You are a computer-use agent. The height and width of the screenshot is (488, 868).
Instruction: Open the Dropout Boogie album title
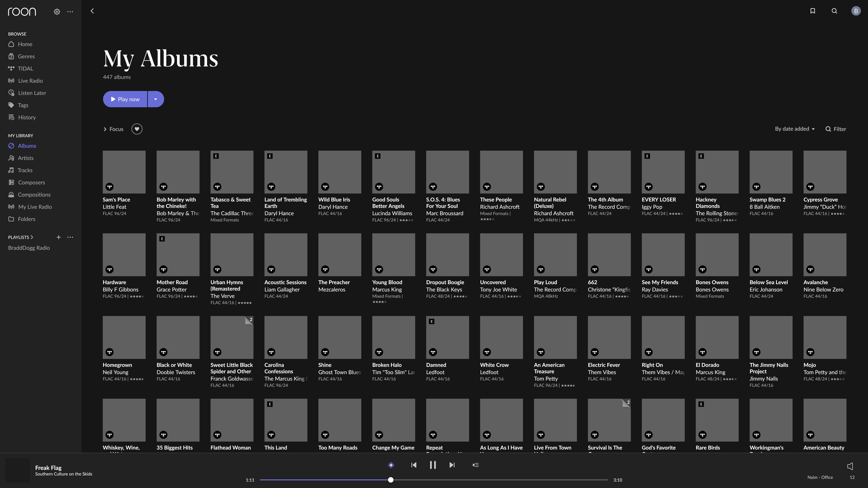(x=445, y=282)
